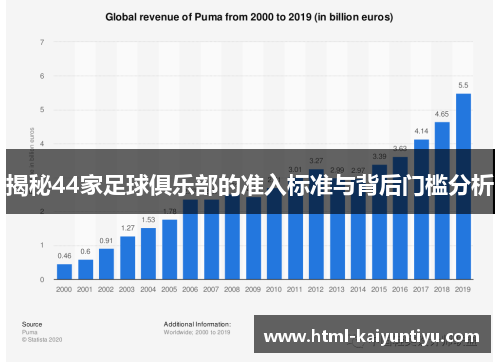The width and height of the screenshot is (500, 362).
Task: Select the blue bar for year 2005
Action: click(x=169, y=249)
